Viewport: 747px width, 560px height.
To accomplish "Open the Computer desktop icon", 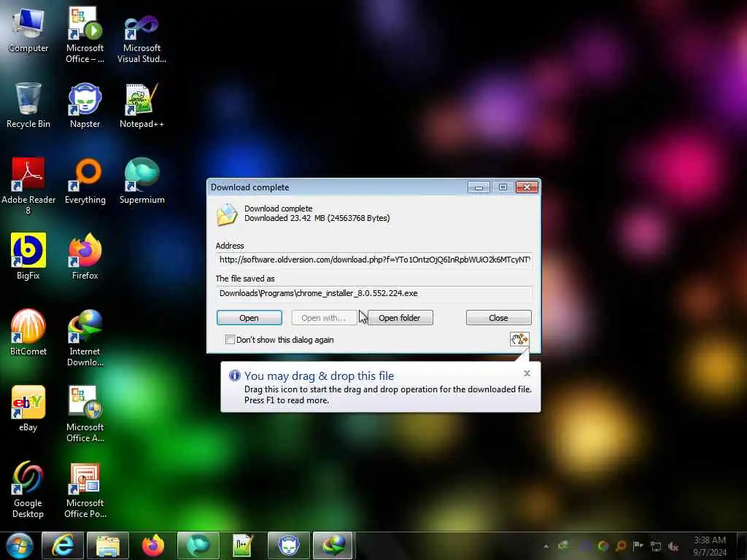I will (x=28, y=29).
